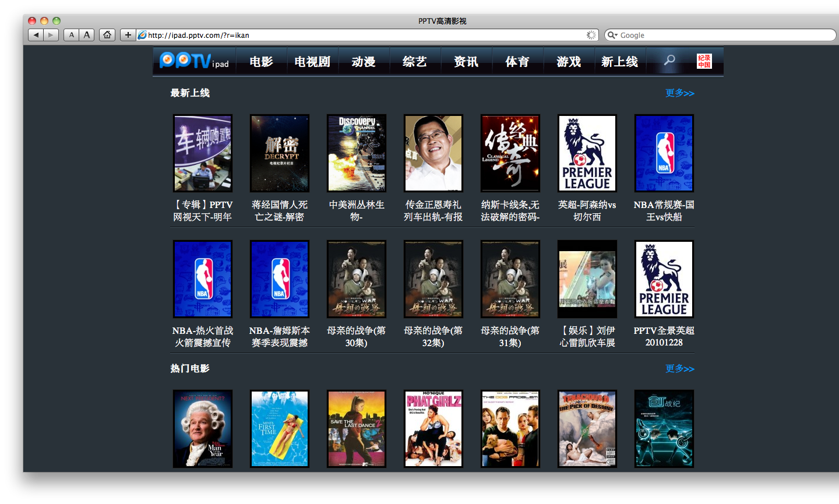The image size is (839, 504).
Task: Open the Discovery Channel 中美洲丛林生物 thumbnail
Action: (357, 153)
